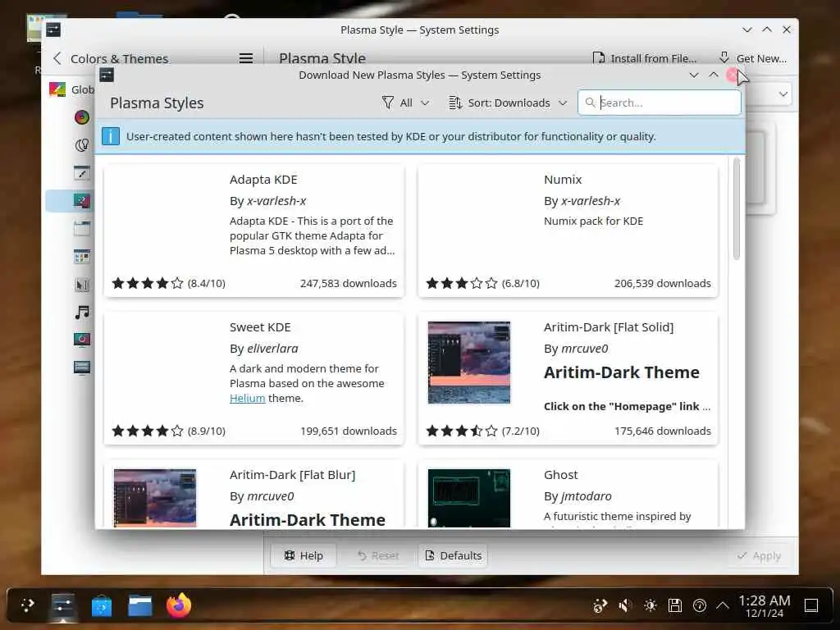The height and width of the screenshot is (630, 840).
Task: Select the Colors sidebar icon
Action: pos(82,116)
